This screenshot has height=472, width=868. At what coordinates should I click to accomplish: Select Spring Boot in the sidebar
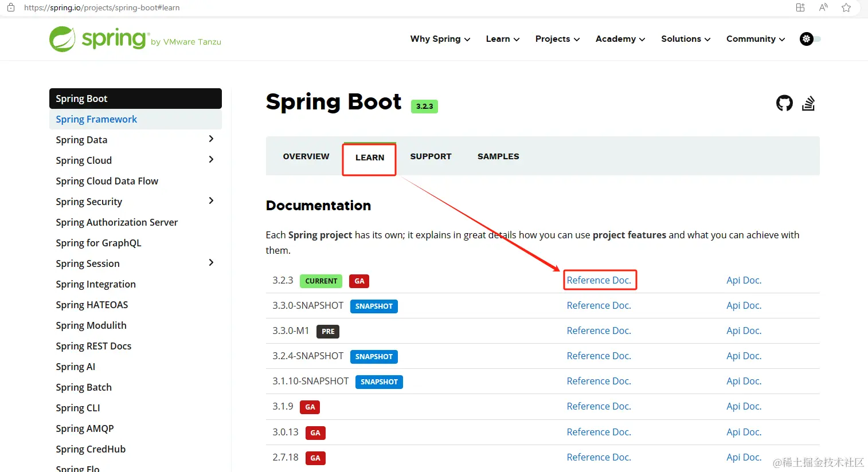click(135, 99)
